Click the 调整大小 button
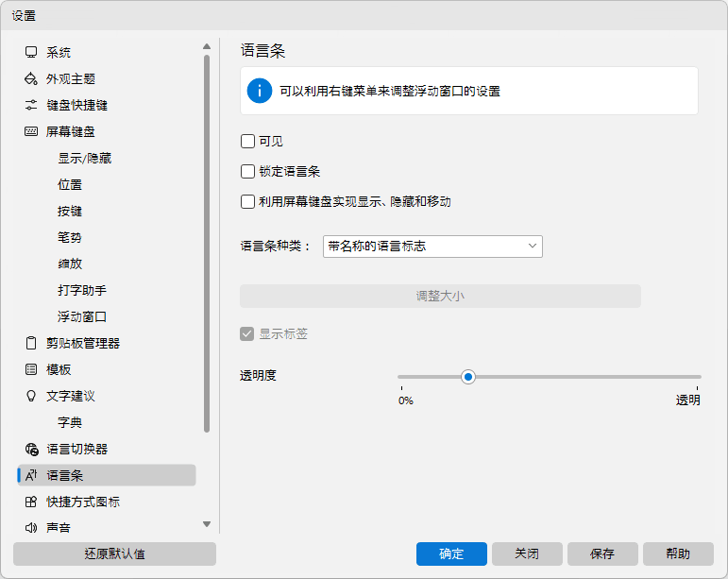 coord(440,297)
